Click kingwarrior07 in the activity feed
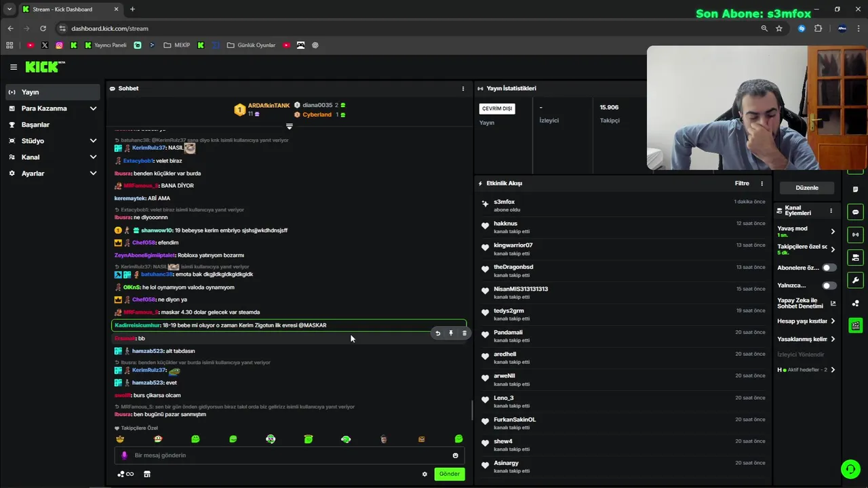This screenshot has height=488, width=868. (513, 245)
